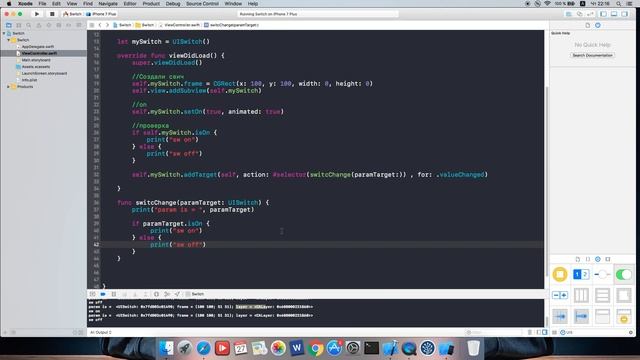Select the Object library tab icon

coord(598,259)
